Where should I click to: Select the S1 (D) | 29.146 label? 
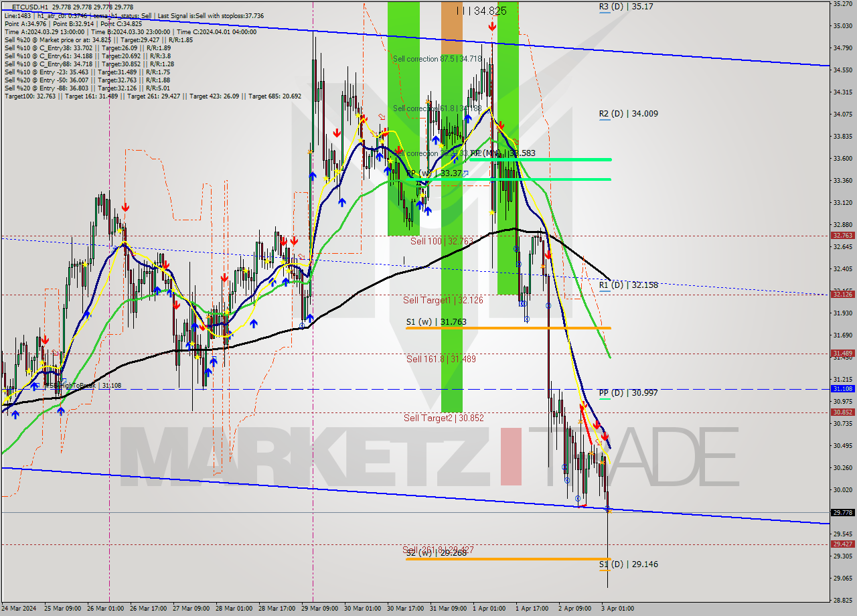pos(628,564)
